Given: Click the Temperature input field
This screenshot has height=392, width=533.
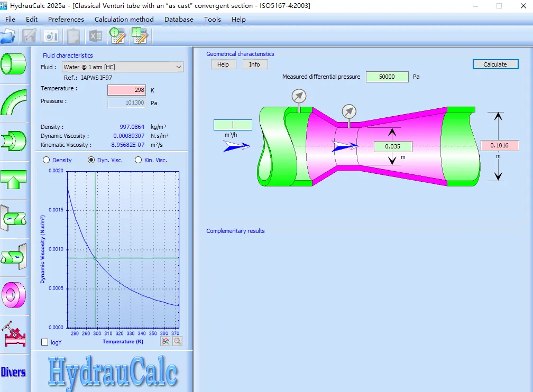Looking at the screenshot, I should [x=127, y=90].
